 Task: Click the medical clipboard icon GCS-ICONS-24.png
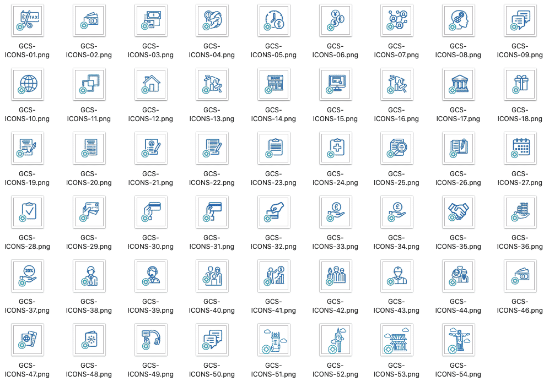click(x=336, y=148)
